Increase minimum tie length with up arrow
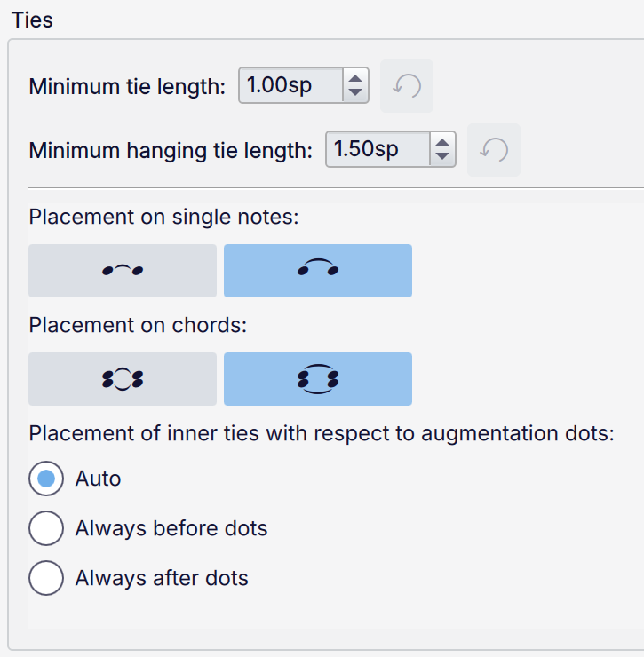Viewport: 644px width, 657px height. (355, 79)
